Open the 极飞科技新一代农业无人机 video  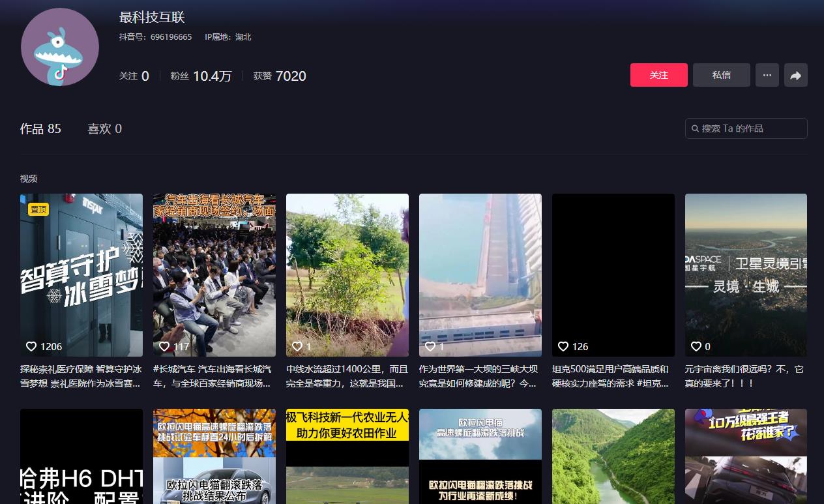347,456
